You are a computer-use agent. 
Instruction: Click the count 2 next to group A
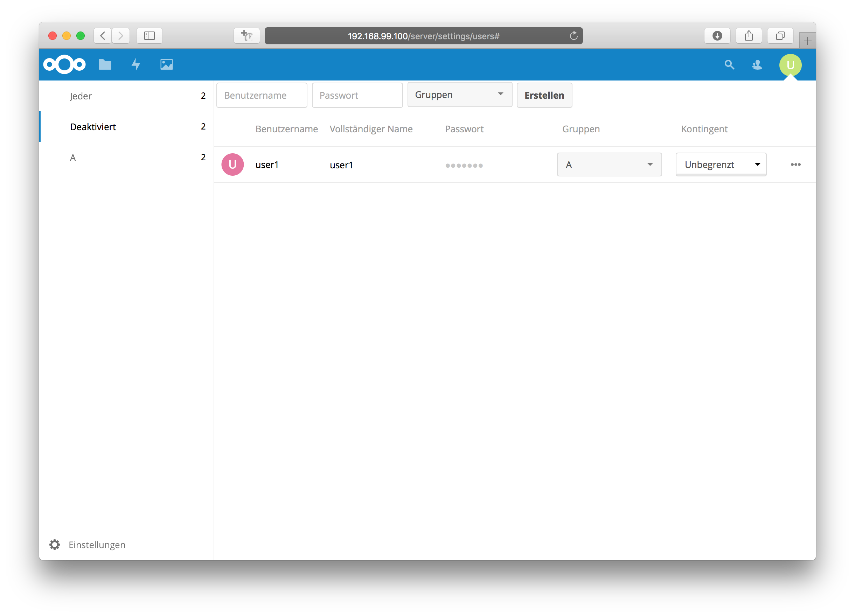pos(203,157)
